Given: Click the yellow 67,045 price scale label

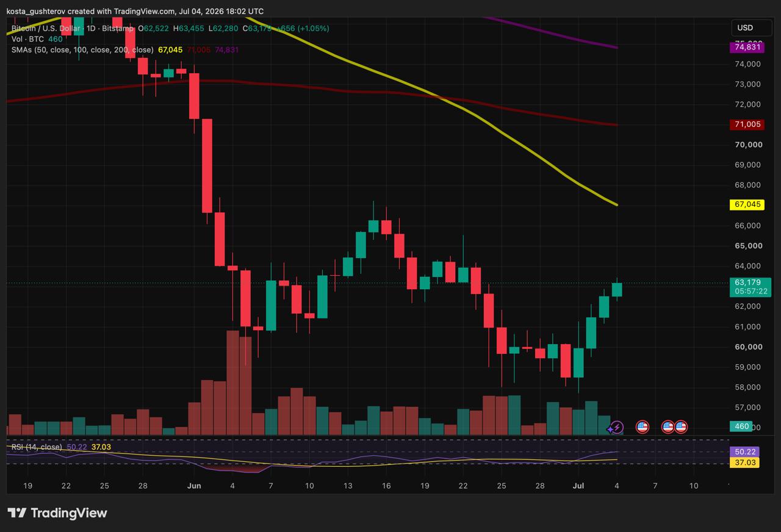Looking at the screenshot, I should coord(747,204).
